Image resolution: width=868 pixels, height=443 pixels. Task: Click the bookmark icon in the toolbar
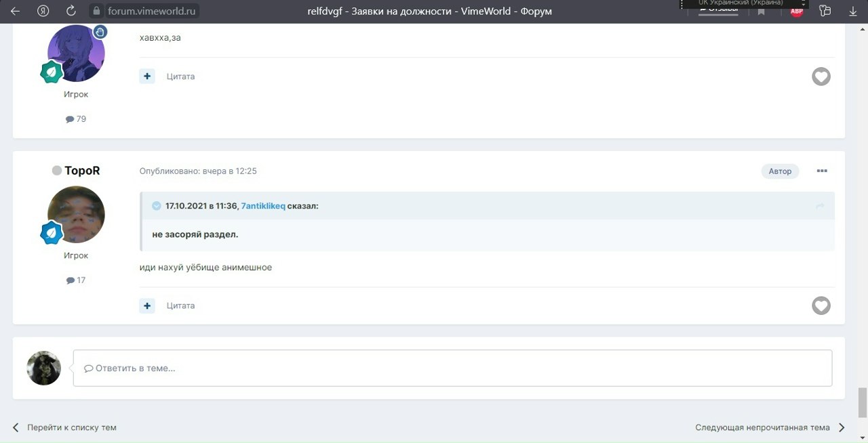pyautogui.click(x=761, y=12)
